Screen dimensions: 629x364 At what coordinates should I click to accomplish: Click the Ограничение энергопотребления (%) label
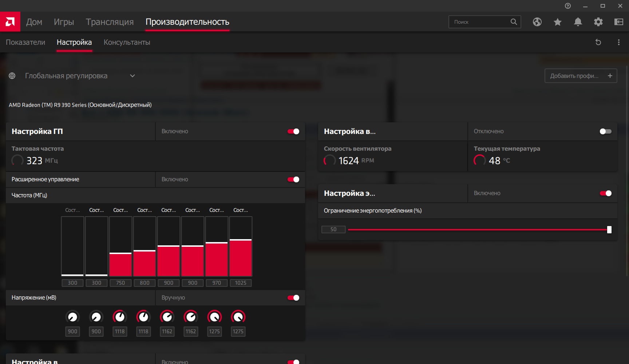click(373, 211)
